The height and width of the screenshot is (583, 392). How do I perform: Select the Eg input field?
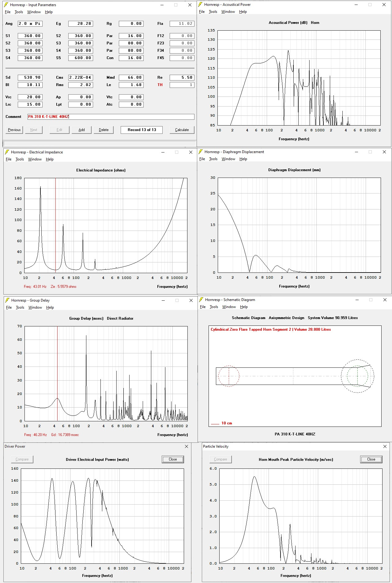click(x=81, y=24)
